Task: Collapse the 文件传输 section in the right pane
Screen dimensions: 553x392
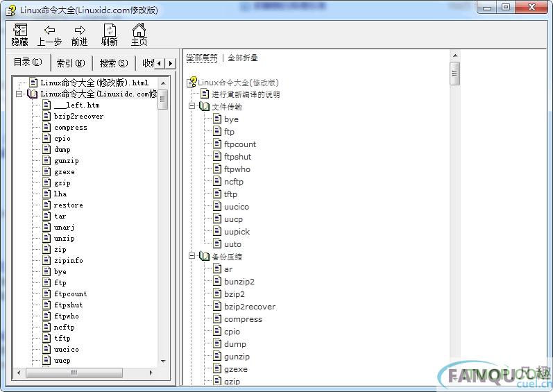Action: 192,105
